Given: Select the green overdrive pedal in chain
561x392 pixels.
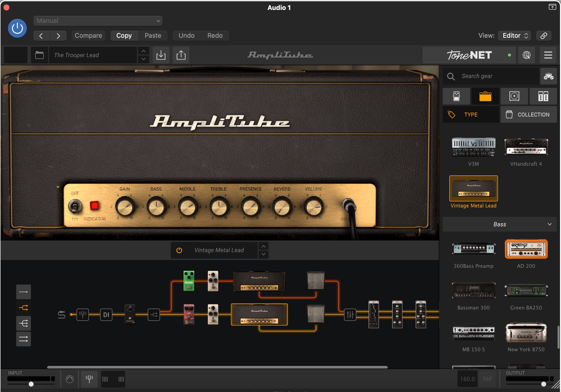Looking at the screenshot, I should (189, 281).
